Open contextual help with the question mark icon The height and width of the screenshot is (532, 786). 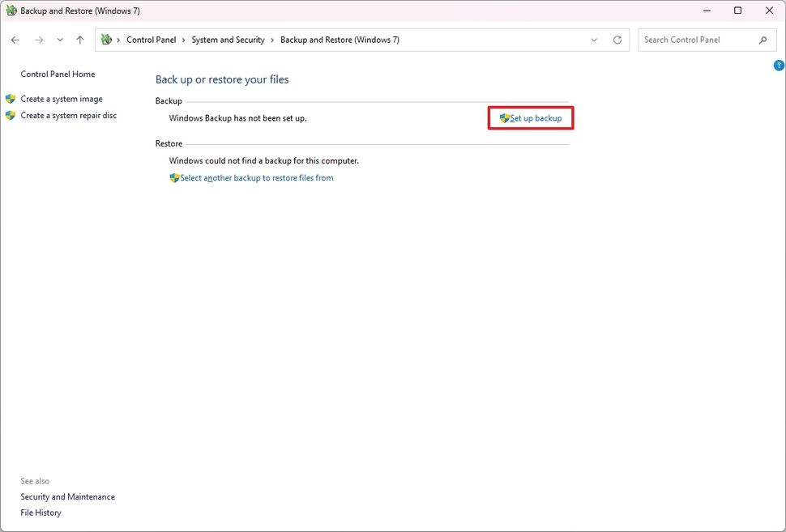(778, 65)
